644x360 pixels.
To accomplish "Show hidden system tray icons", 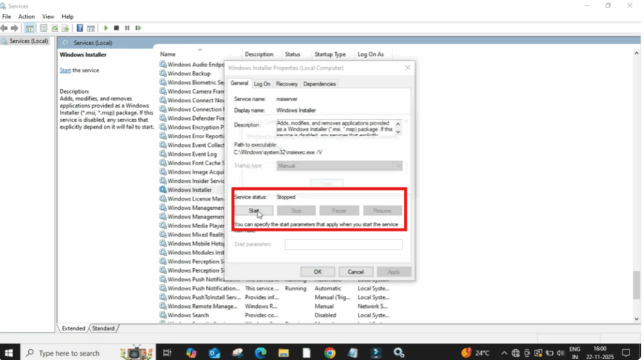I will [504, 353].
